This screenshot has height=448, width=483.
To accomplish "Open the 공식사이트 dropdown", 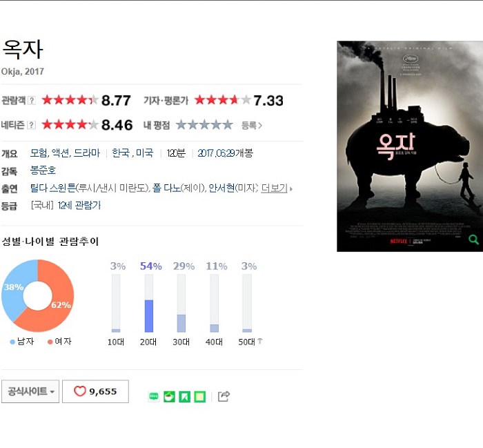I will click(30, 391).
